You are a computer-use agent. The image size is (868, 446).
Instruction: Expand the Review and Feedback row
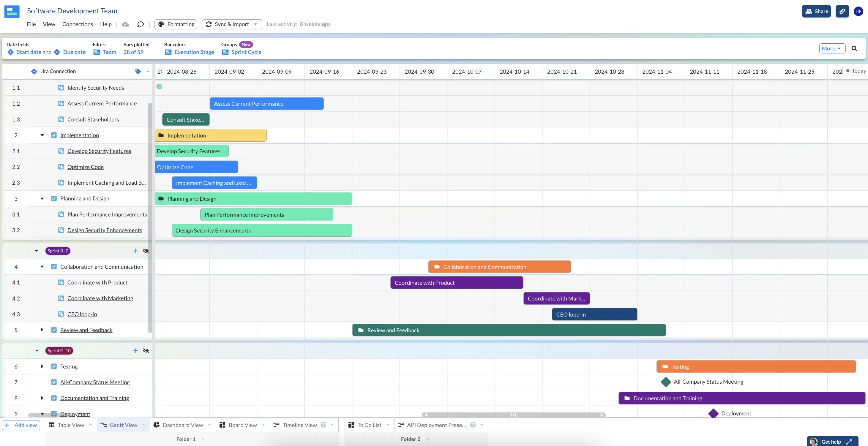[x=42, y=330]
